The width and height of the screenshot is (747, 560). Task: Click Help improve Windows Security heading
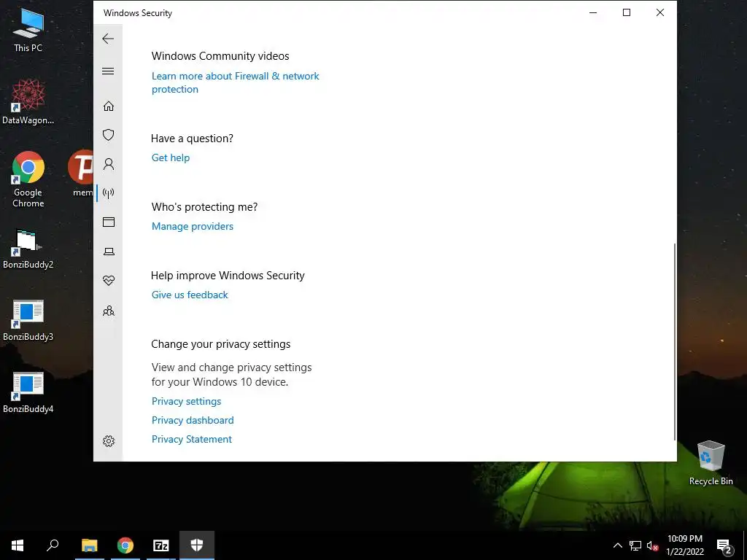(228, 275)
